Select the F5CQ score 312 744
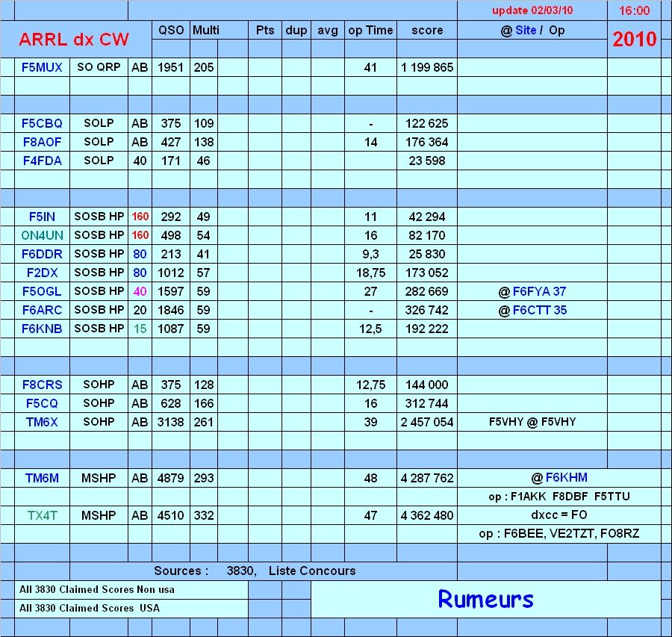Image resolution: width=672 pixels, height=637 pixels. 427,403
